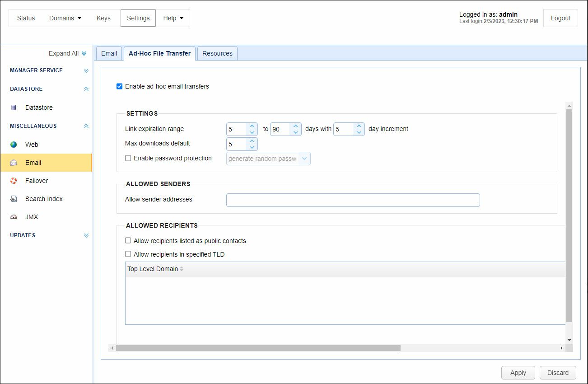The image size is (588, 384).
Task: Select Web in the sidebar
Action: click(x=46, y=145)
